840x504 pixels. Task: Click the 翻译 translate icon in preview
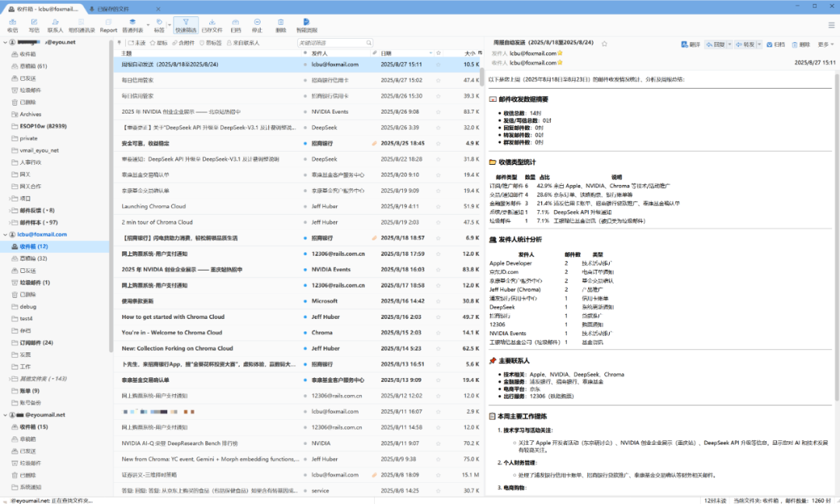tap(690, 45)
